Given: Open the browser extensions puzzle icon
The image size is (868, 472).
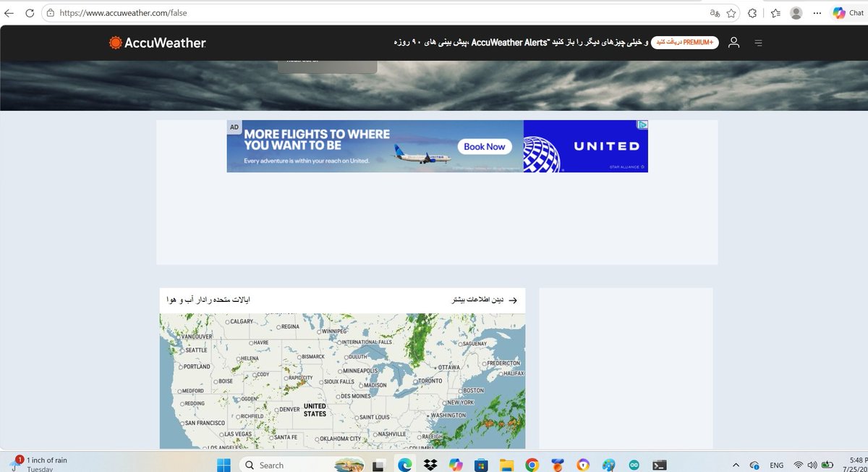Looking at the screenshot, I should 752,13.
